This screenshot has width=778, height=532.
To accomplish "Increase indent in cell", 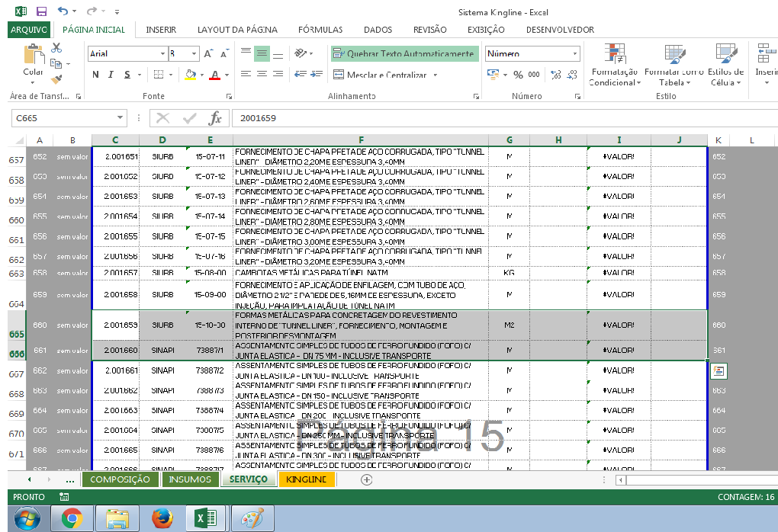I will pos(317,74).
